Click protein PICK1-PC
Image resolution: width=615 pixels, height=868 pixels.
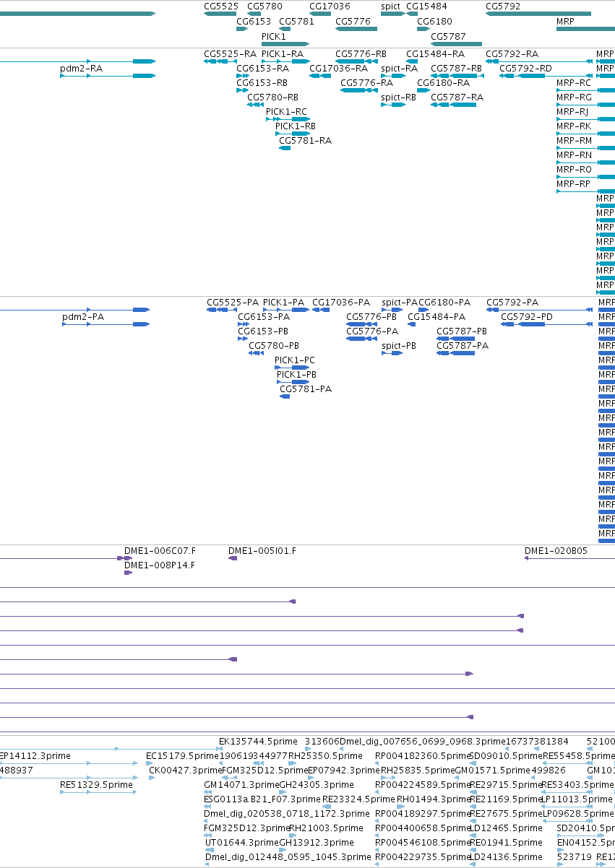point(295,360)
